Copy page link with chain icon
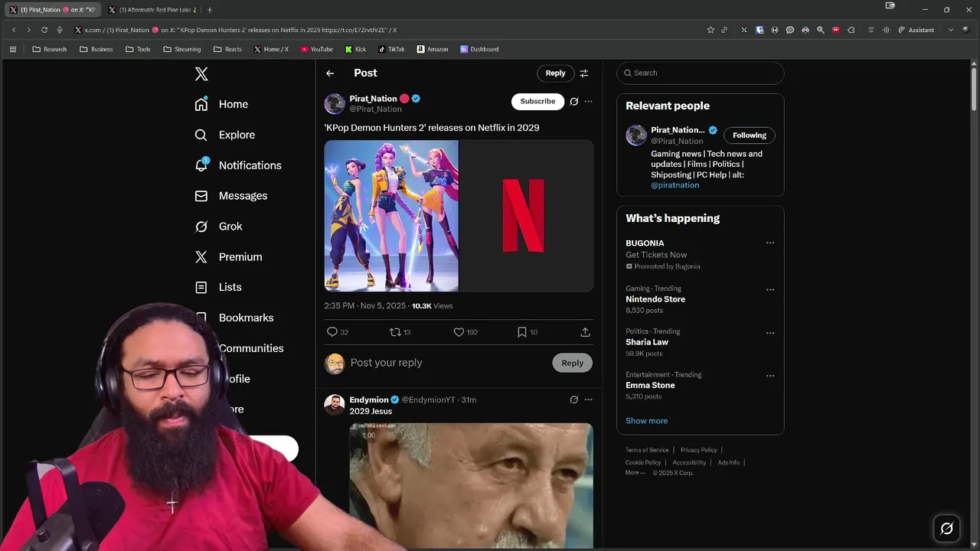 (724, 30)
